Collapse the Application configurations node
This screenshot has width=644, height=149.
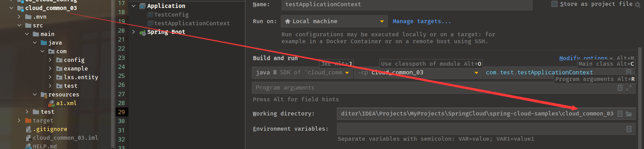[133, 6]
